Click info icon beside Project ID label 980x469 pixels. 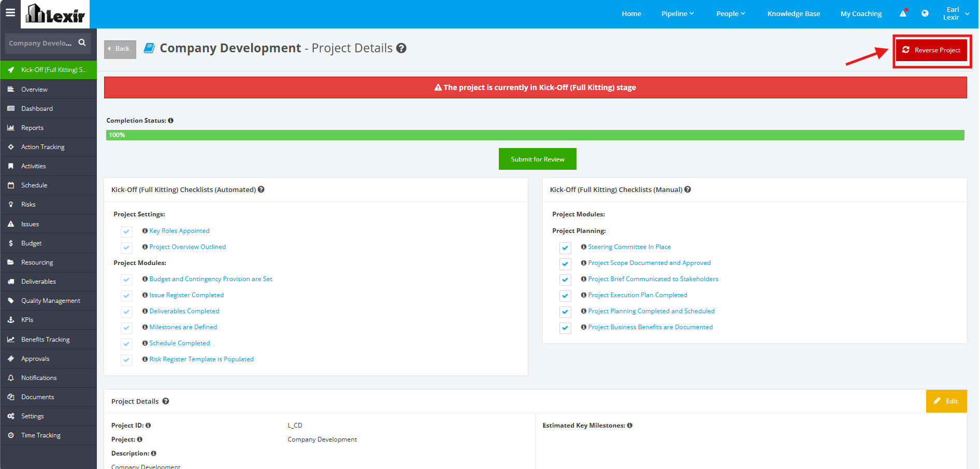pyautogui.click(x=148, y=426)
